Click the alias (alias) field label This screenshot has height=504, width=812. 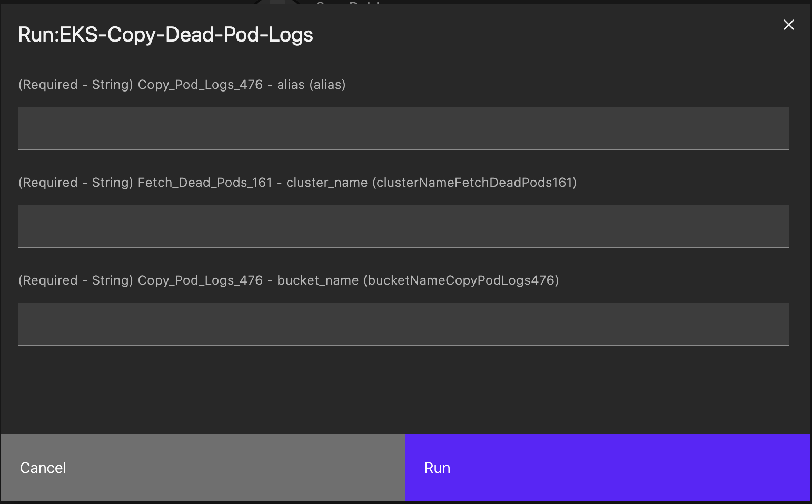point(182,85)
